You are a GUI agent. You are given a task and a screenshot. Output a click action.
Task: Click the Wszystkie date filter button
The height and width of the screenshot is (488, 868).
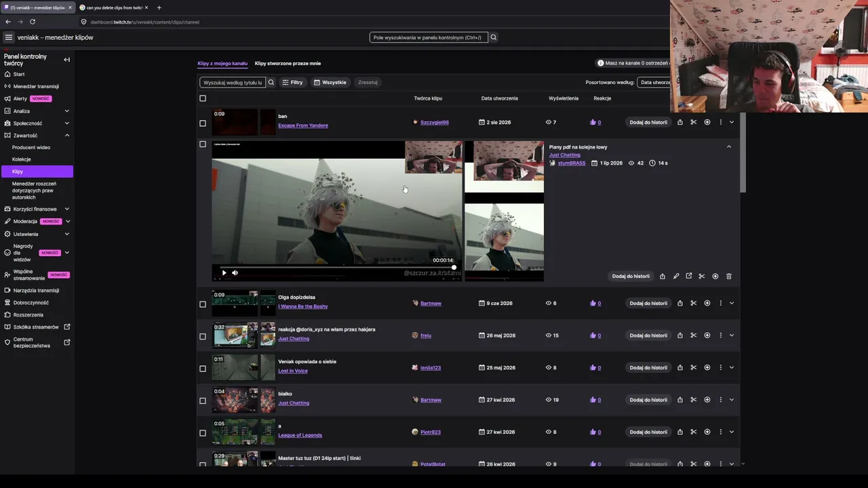tap(330, 82)
